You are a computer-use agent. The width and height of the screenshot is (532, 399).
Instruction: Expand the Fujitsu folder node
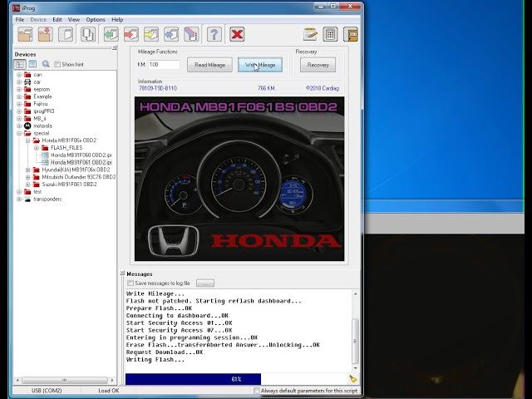(x=19, y=104)
